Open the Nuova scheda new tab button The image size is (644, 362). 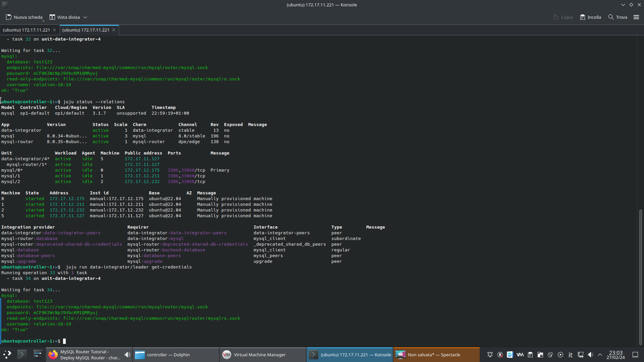[24, 17]
